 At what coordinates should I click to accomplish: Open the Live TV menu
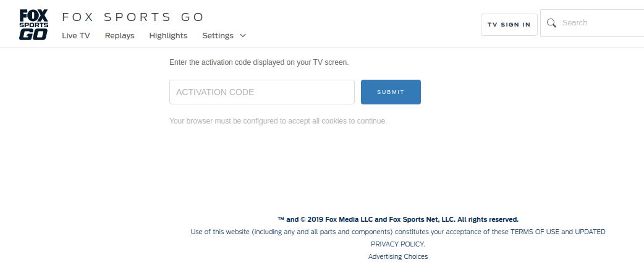click(x=76, y=36)
